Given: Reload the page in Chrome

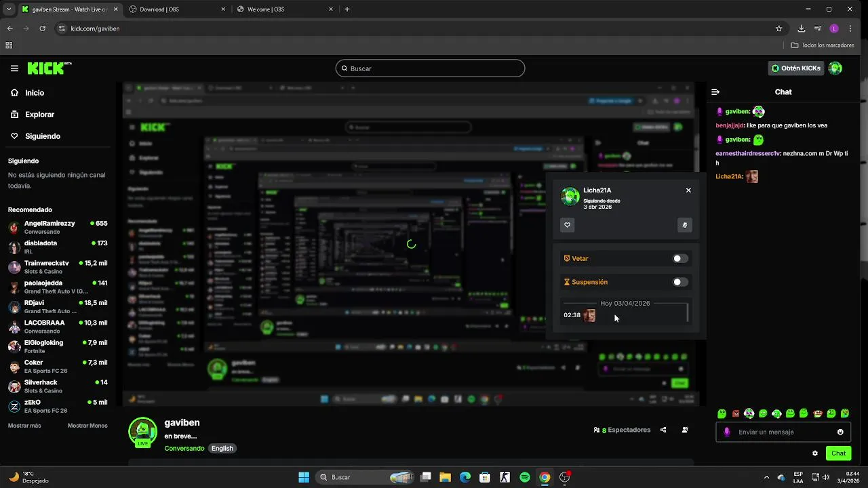Looking at the screenshot, I should pyautogui.click(x=43, y=28).
